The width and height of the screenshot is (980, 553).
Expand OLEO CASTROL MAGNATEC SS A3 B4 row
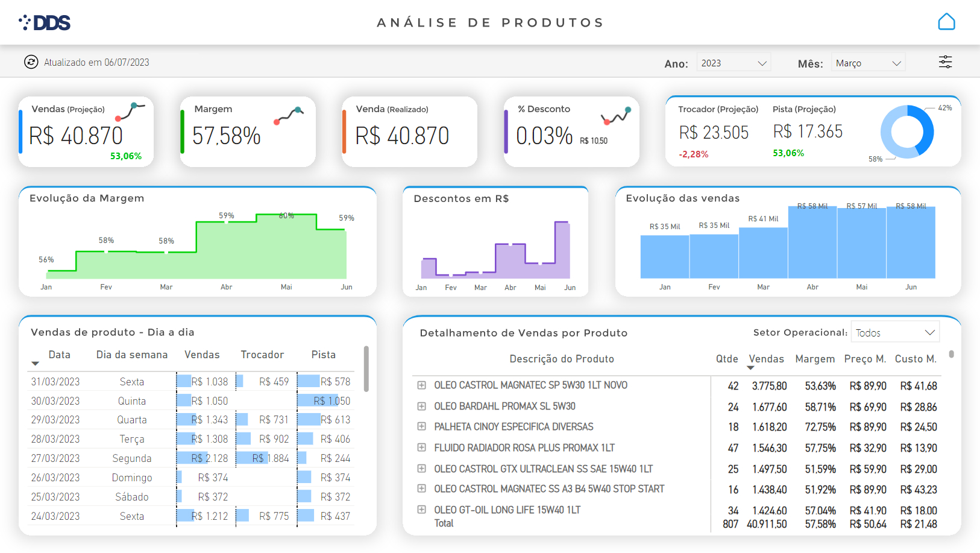(x=422, y=488)
